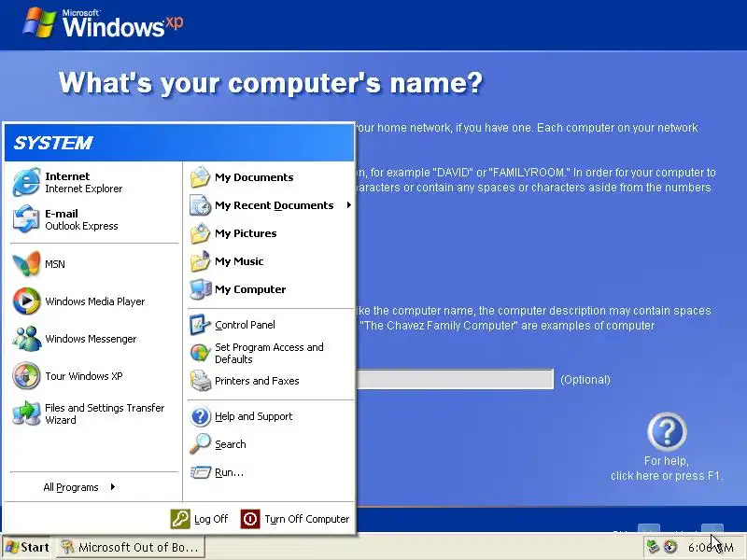Click the SYSTEM user name header
Viewport: 747px width, 560px height.
tap(53, 143)
